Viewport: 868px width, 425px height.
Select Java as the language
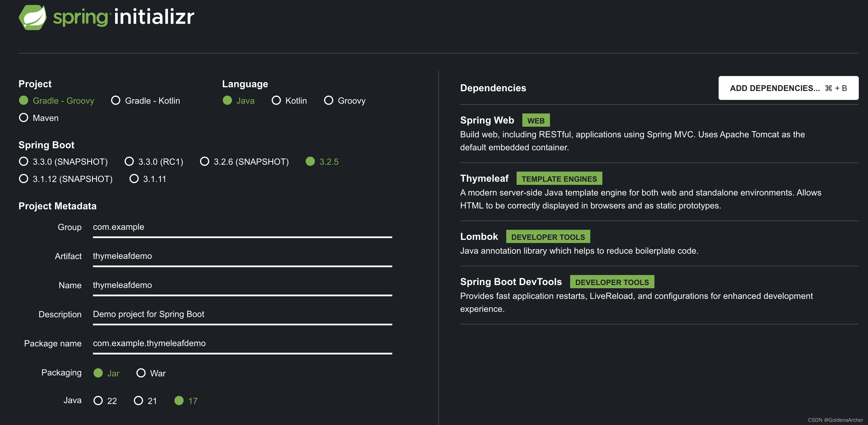239,100
